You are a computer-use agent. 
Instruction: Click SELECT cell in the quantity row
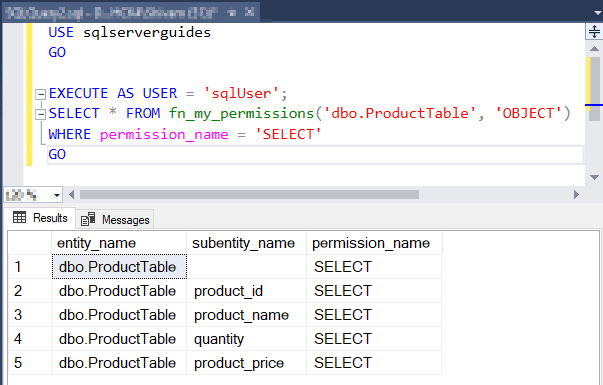(374, 339)
